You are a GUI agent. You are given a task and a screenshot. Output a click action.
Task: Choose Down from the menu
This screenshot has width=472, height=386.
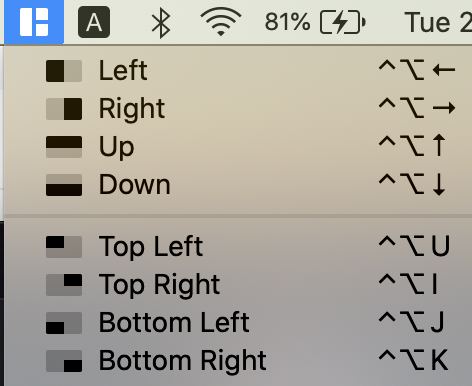click(238, 185)
